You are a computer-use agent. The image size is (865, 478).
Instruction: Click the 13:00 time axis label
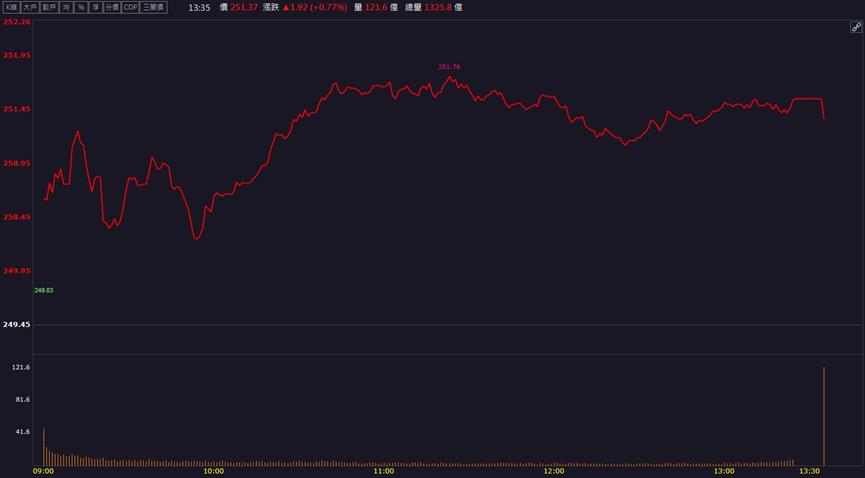coord(724,471)
